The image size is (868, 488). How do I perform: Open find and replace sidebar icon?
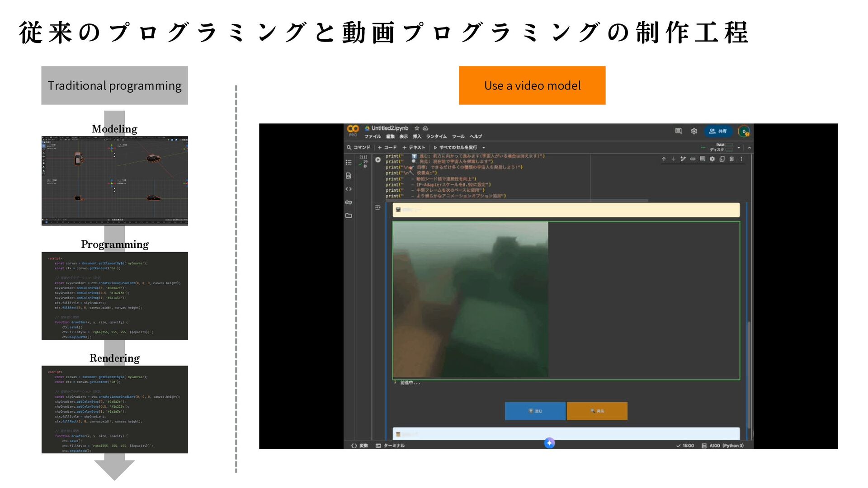[x=349, y=176]
